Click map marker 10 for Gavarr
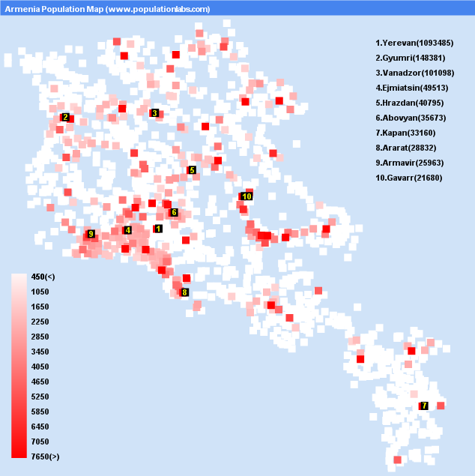 [x=246, y=196]
